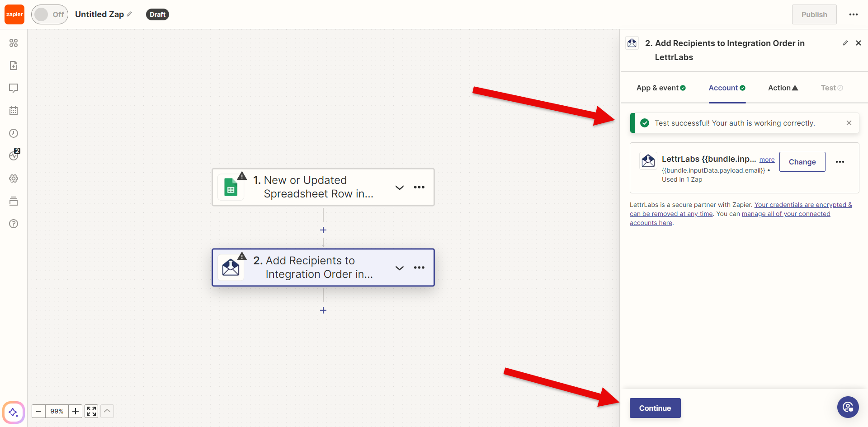Expand the chevron on step 1 card
This screenshot has width=868, height=427.
[x=399, y=187]
